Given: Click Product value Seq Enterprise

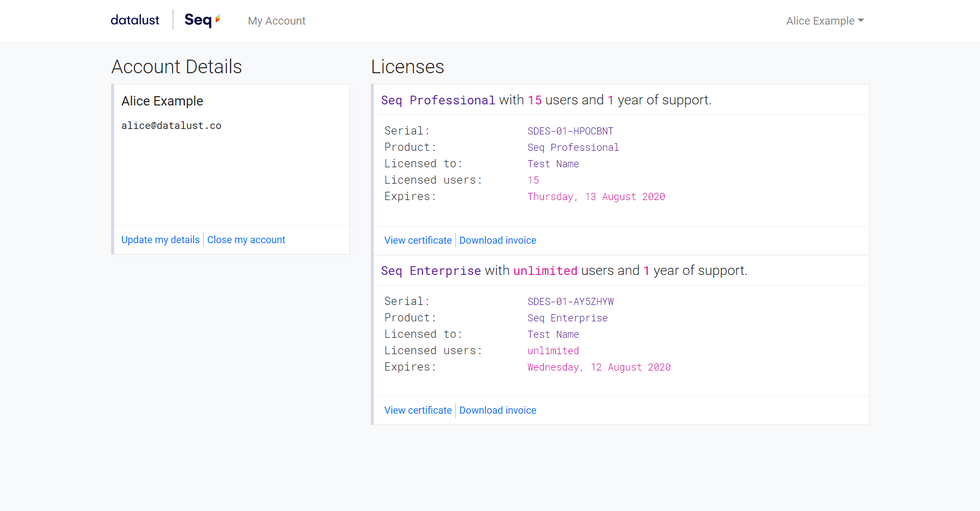Looking at the screenshot, I should [567, 318].
